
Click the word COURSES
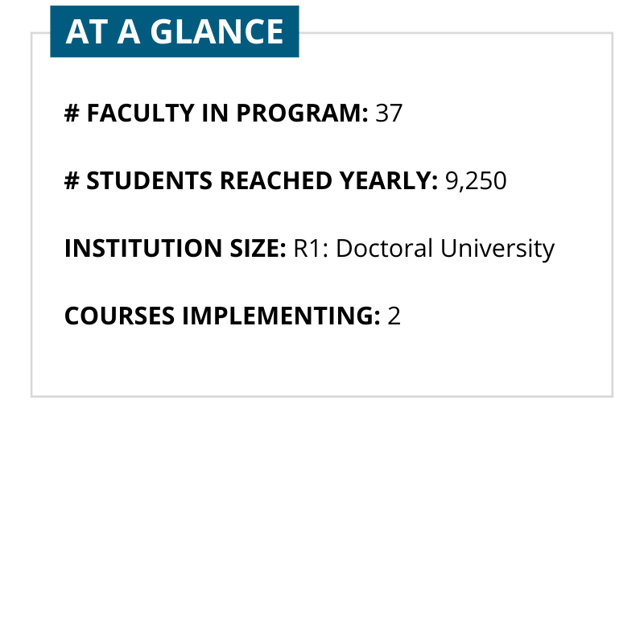click(x=119, y=316)
